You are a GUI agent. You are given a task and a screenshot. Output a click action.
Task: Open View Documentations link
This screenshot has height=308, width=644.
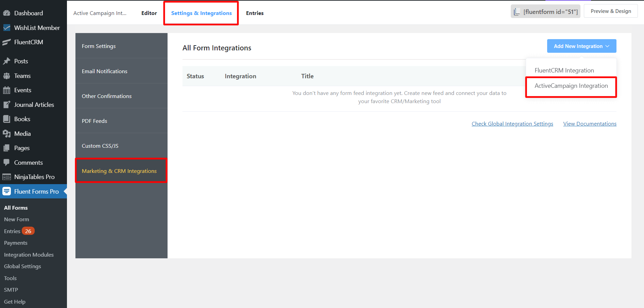(x=590, y=124)
